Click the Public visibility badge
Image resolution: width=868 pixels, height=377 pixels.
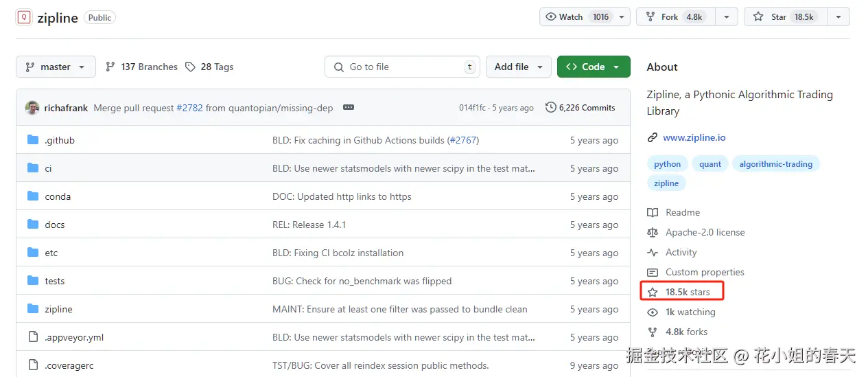coord(99,18)
